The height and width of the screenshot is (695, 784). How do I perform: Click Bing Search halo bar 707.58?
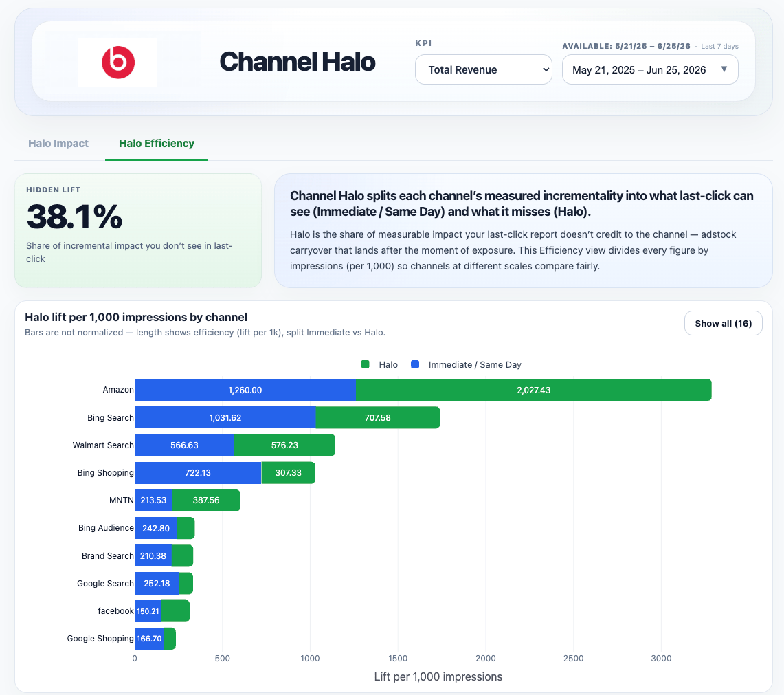[x=377, y=417]
